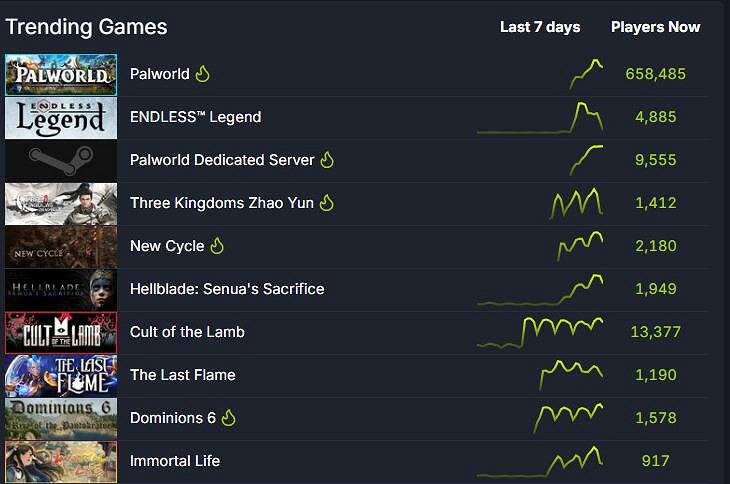Click the Steam logo thumbnail for Palworld Dedicated Server
Screen dimensions: 730x484
61,160
